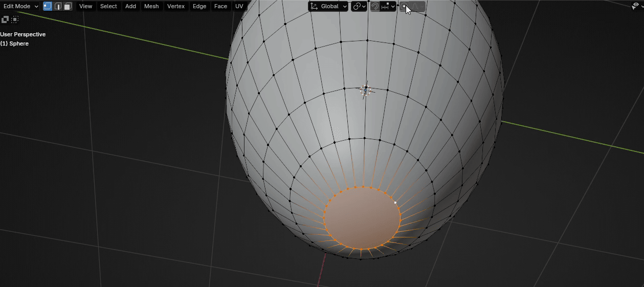644x287 pixels.
Task: Enable Proportional Editing toggle
Action: (404, 6)
